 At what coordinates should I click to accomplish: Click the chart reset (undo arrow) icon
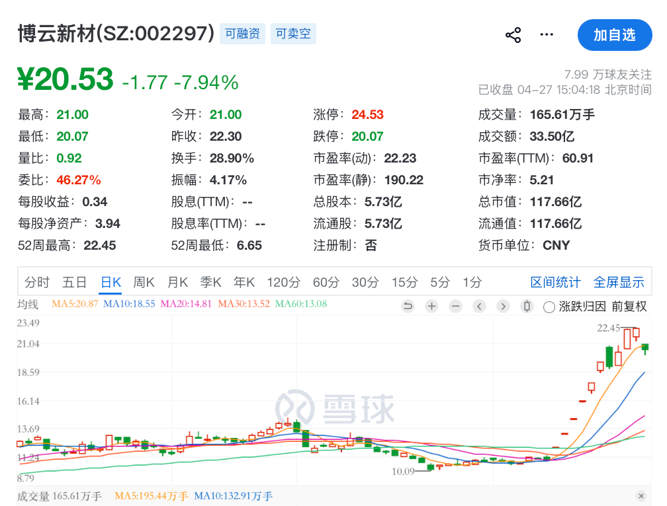click(408, 306)
